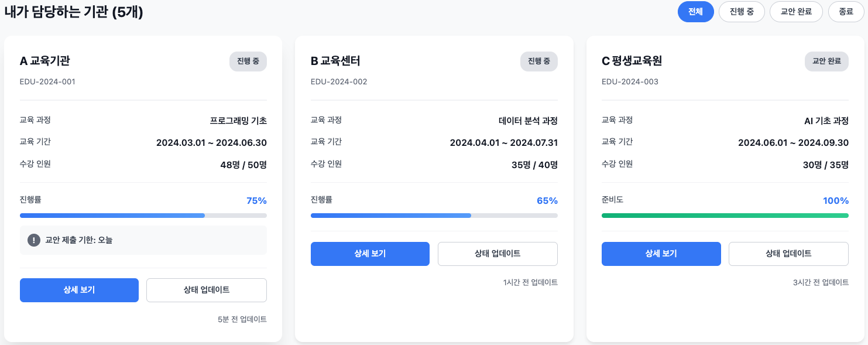Click the 교안 완료 badge on C 평생교육원
The width and height of the screenshot is (868, 345).
[x=826, y=61]
